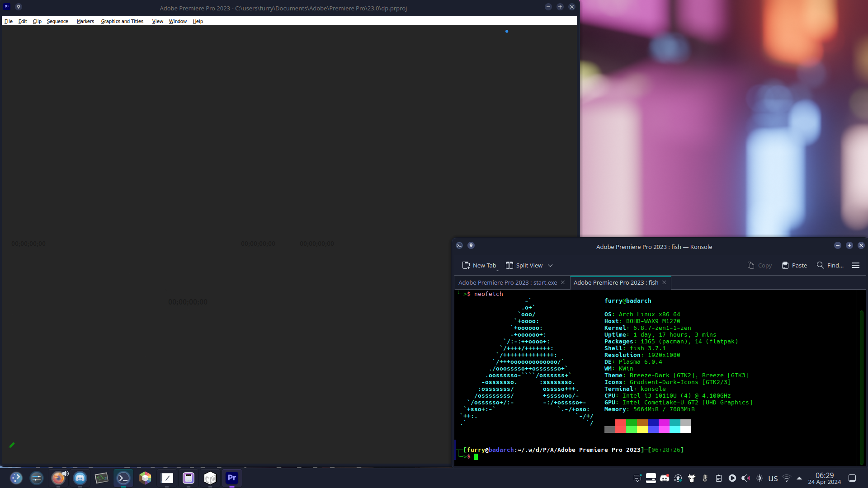The width and height of the screenshot is (868, 488).
Task: Switch to Premiere Pro from the taskbar
Action: (232, 478)
